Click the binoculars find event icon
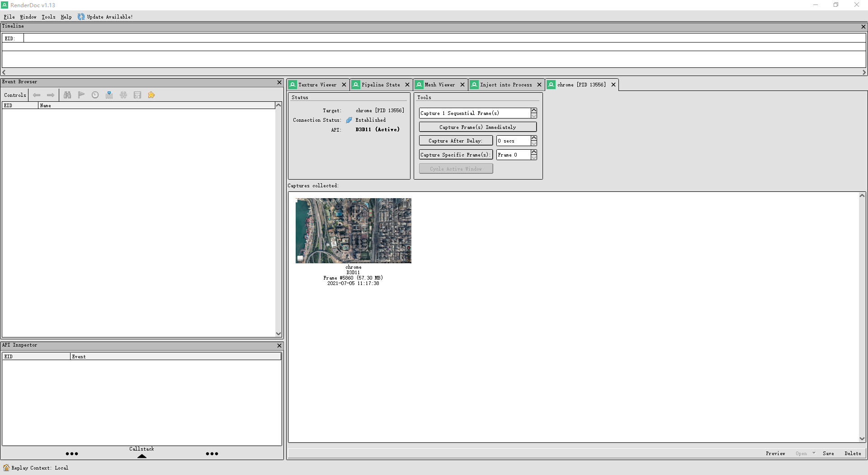This screenshot has width=868, height=475. (x=67, y=95)
